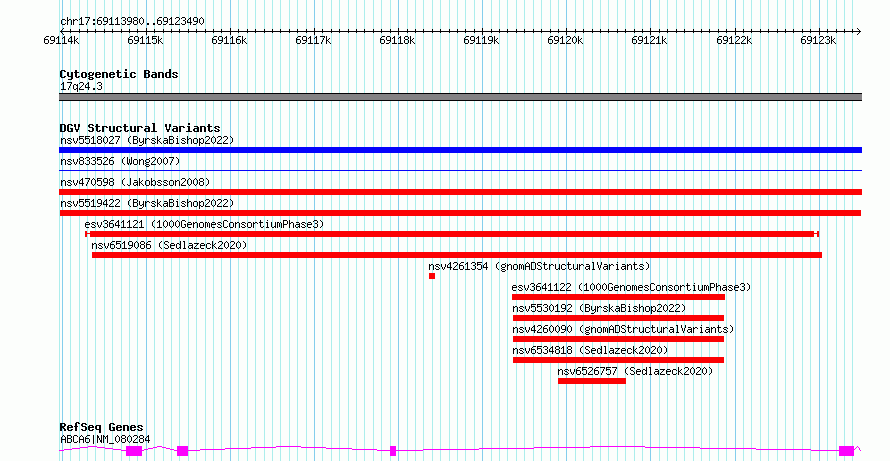Click the narrow ABCA6 exon near 69118k
The image size is (890, 461).
[x=393, y=451]
